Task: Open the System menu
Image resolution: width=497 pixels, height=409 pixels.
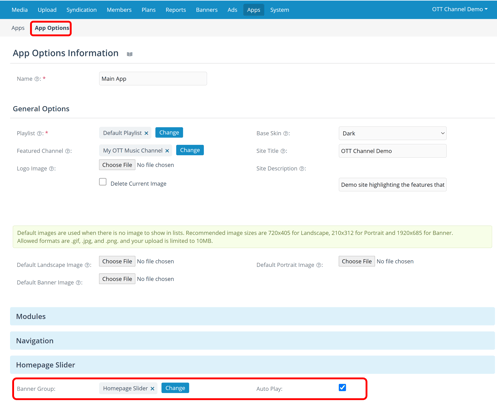Action: 280,10
